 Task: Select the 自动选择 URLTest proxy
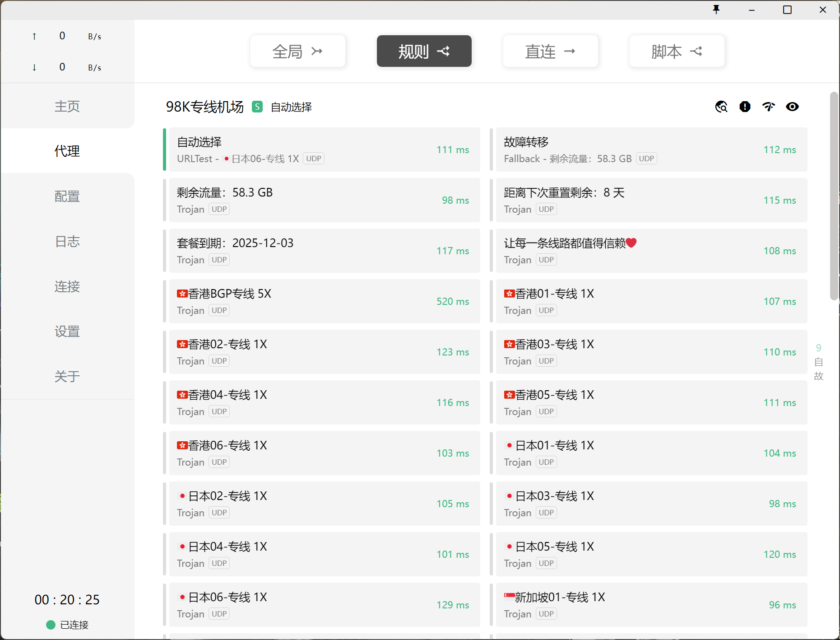coord(322,149)
